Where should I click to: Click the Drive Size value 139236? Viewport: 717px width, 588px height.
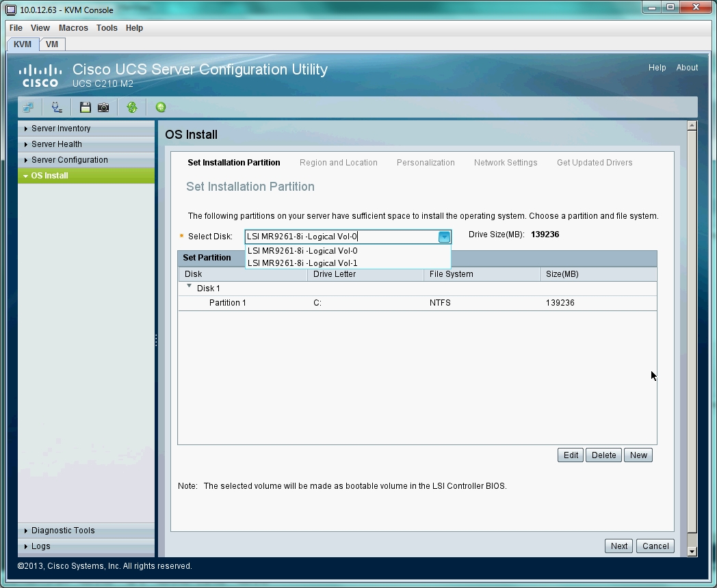545,235
